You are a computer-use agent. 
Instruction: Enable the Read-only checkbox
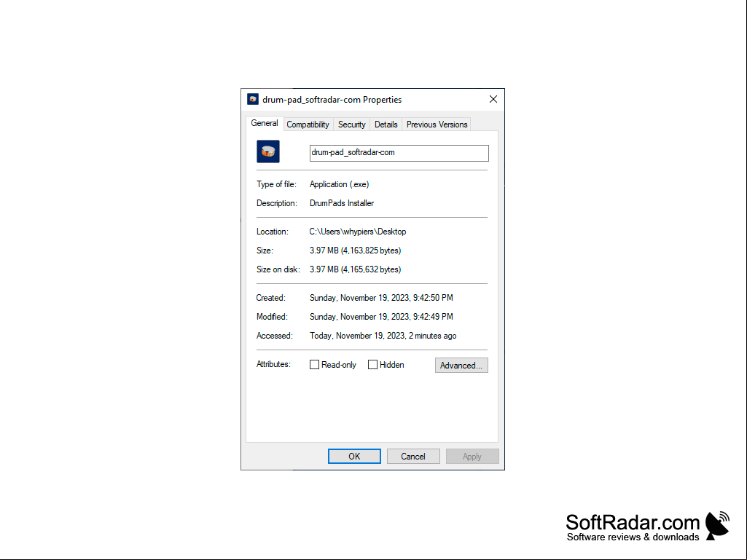(x=314, y=365)
